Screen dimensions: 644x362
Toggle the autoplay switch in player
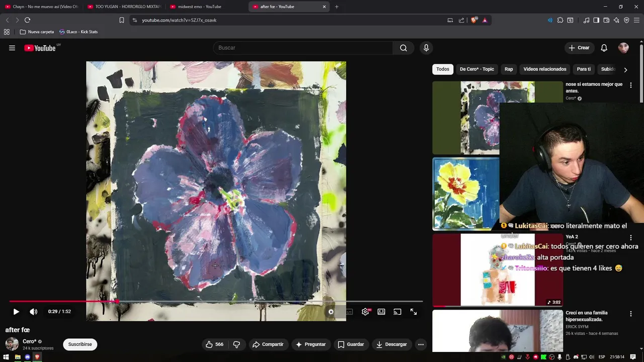[x=331, y=312]
